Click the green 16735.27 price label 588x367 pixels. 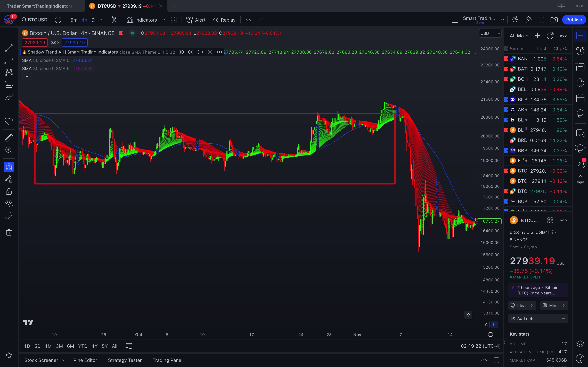click(x=490, y=221)
